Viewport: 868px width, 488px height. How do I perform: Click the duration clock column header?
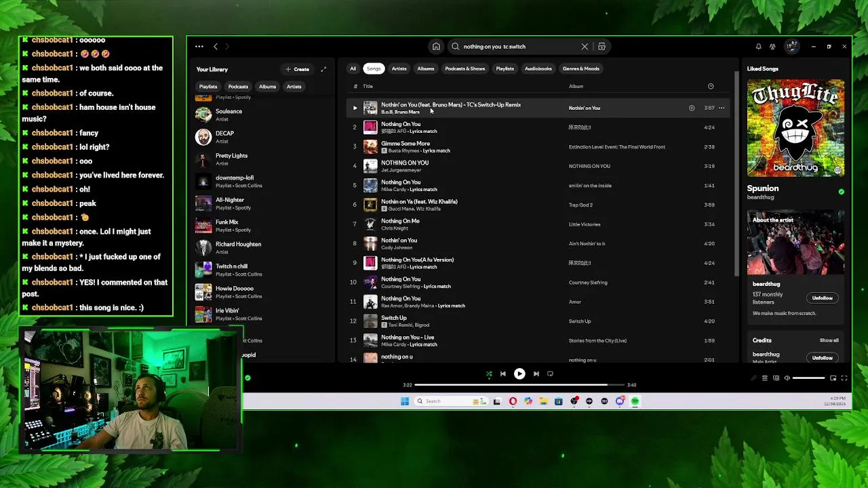tap(711, 86)
